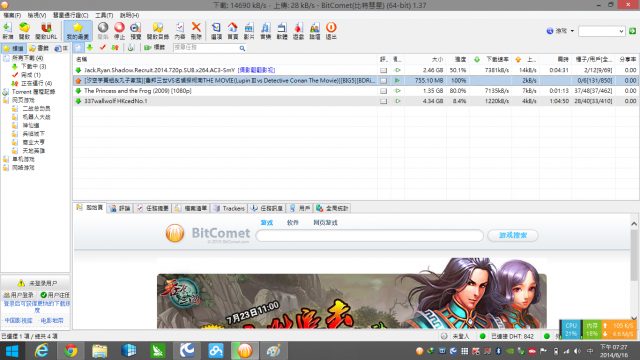
Task: Click the 游戏 link on the BitComet page
Action: click(267, 223)
